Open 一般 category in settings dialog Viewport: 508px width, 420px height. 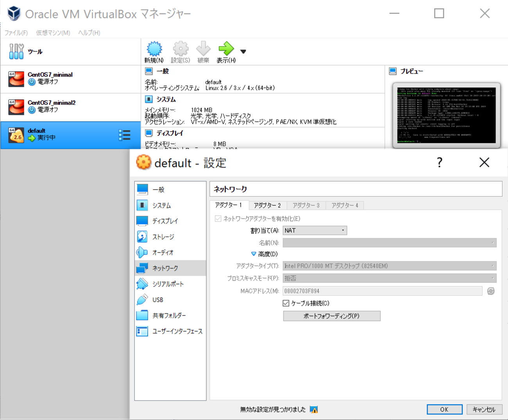(170, 189)
